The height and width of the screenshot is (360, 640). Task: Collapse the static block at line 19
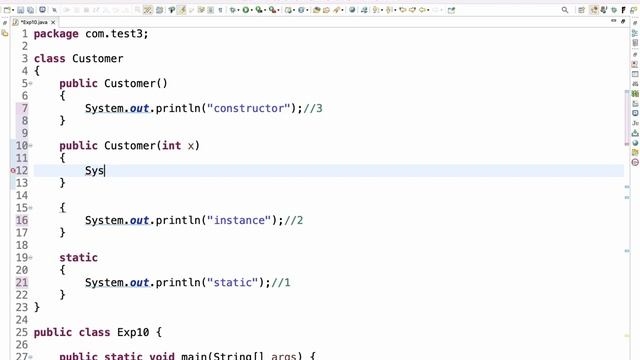[x=31, y=258]
